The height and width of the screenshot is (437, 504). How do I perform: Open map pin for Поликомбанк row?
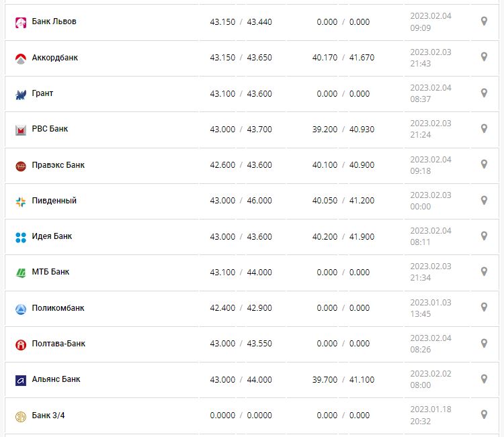[483, 307]
